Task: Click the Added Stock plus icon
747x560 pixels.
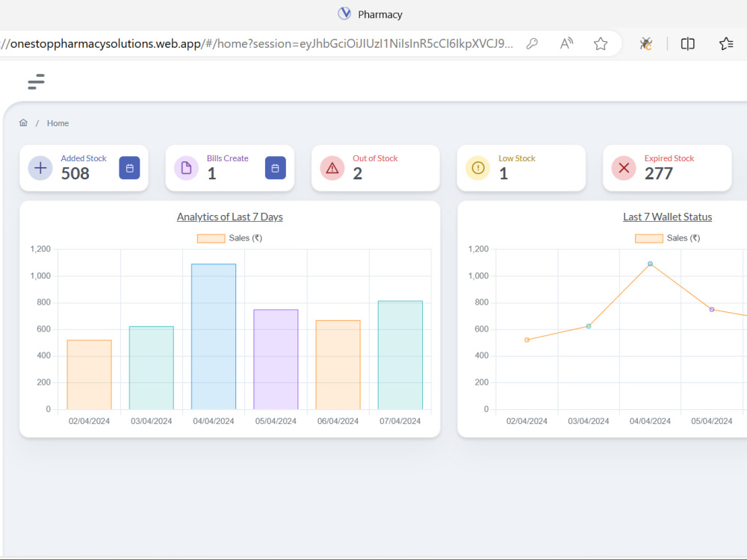Action: [x=40, y=168]
